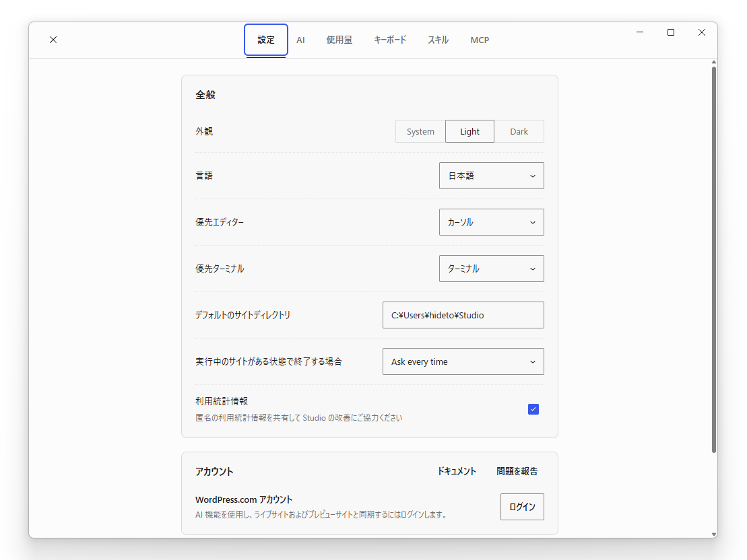747x560 pixels.
Task: Click the 問題を報告 link
Action: (x=517, y=471)
